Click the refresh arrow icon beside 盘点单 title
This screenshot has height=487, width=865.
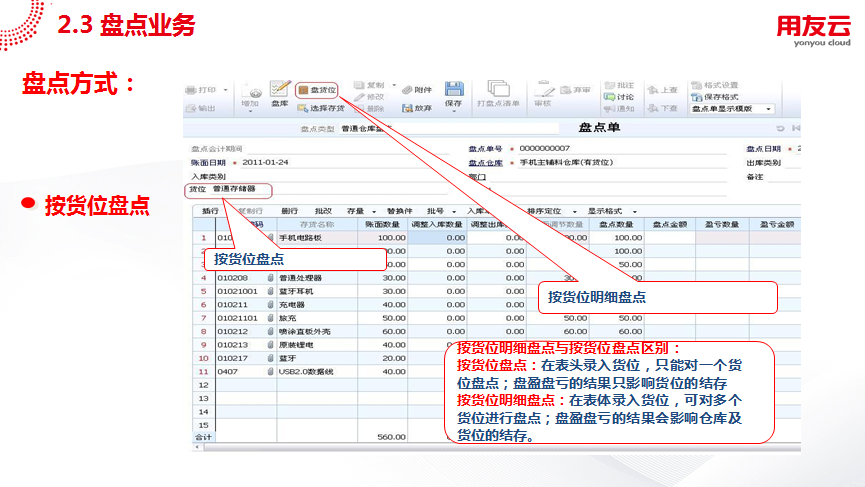coord(780,128)
